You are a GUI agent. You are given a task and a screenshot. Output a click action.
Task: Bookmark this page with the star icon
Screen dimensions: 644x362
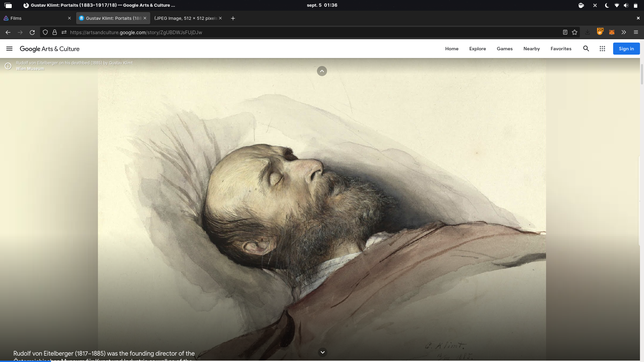[575, 33]
